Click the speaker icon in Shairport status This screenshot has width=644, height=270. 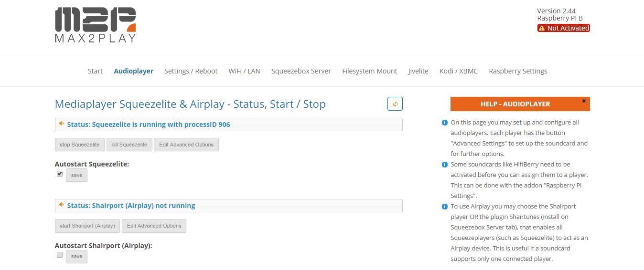click(x=61, y=205)
